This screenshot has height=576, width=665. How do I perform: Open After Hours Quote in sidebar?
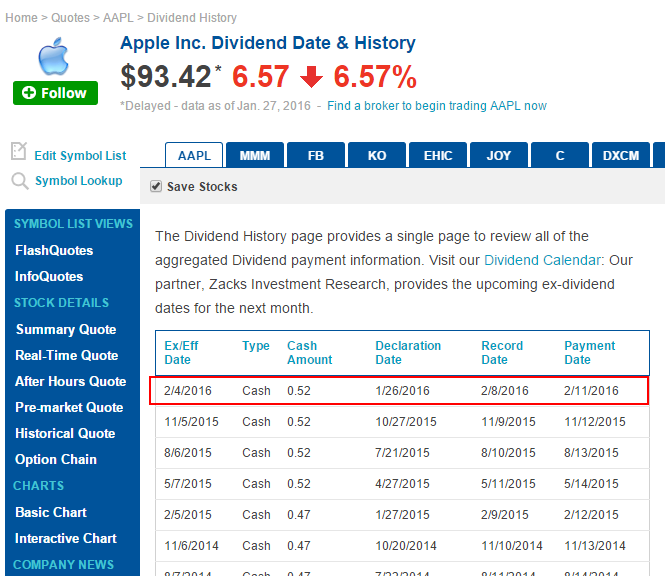coord(70,381)
